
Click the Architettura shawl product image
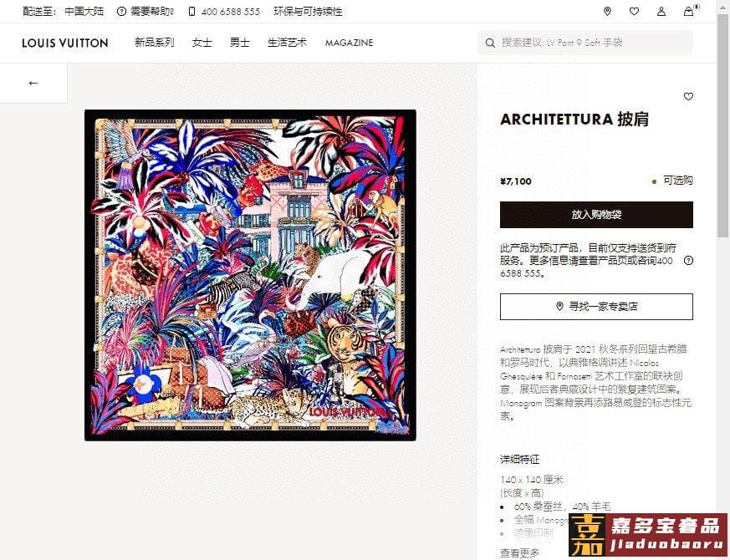[x=250, y=275]
